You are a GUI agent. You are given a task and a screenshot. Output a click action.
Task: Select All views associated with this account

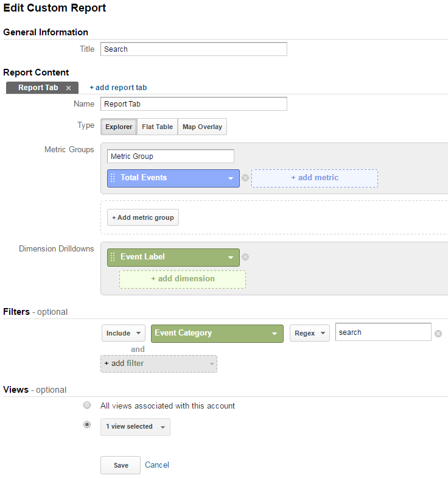point(87,405)
